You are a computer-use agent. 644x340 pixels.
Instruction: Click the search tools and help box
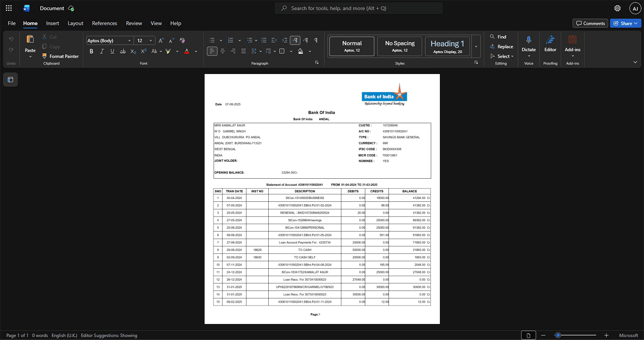click(x=359, y=8)
